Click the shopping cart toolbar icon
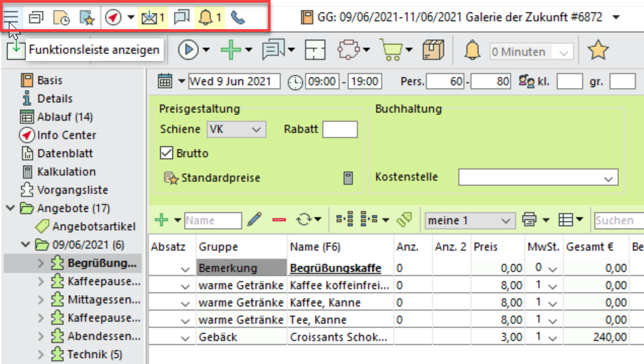The width and height of the screenshot is (644, 364). click(x=391, y=50)
